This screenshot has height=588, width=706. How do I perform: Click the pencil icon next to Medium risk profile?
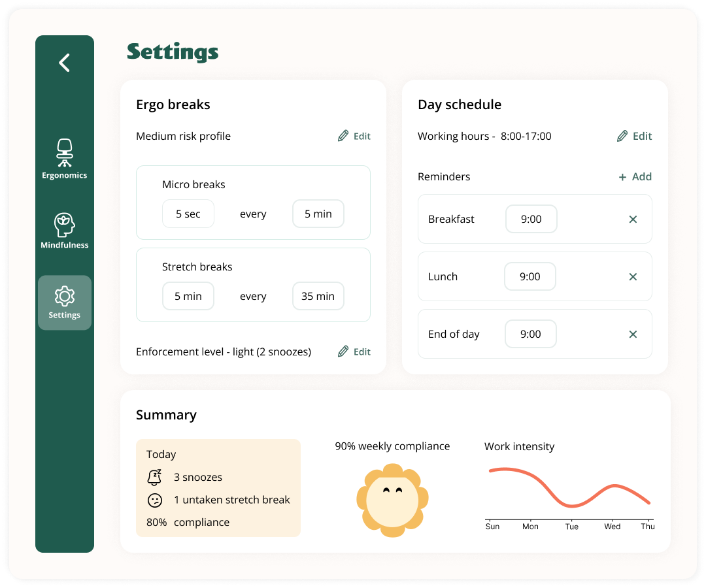click(x=343, y=136)
